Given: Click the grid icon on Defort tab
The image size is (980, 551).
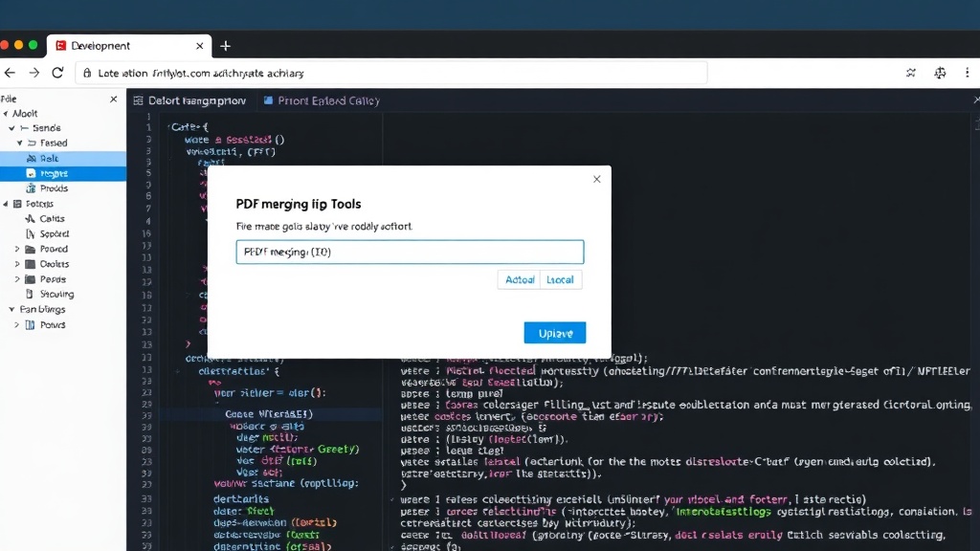Looking at the screenshot, I should point(138,100).
